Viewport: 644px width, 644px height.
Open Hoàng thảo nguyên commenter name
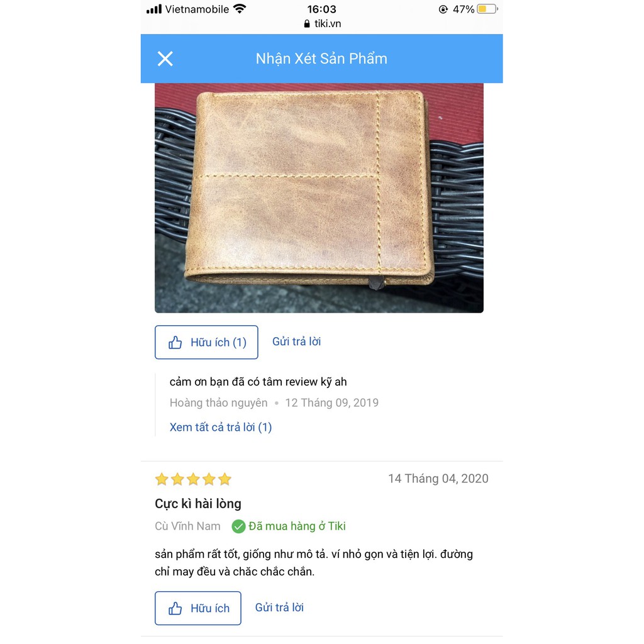218,402
